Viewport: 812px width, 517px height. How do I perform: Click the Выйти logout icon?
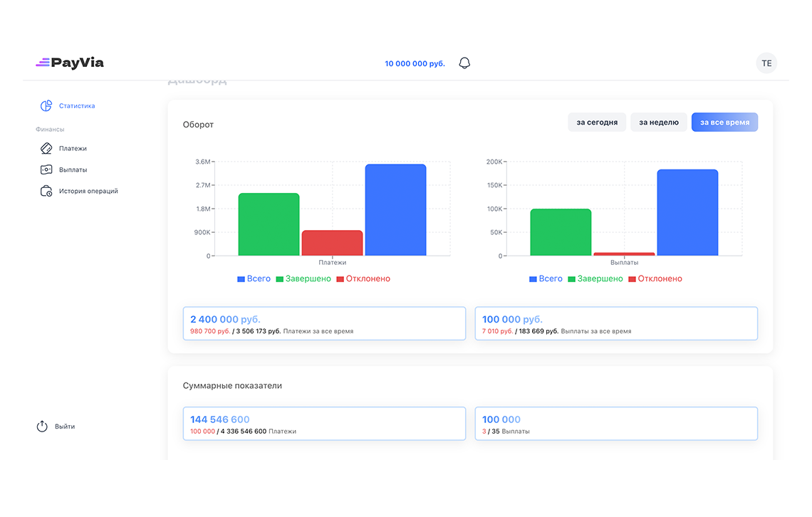tap(42, 427)
